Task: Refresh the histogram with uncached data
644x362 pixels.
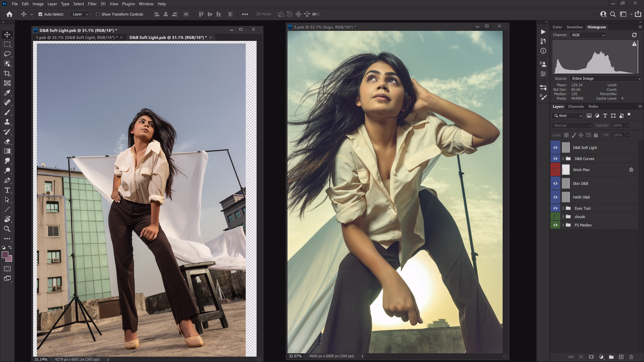Action: (x=634, y=35)
